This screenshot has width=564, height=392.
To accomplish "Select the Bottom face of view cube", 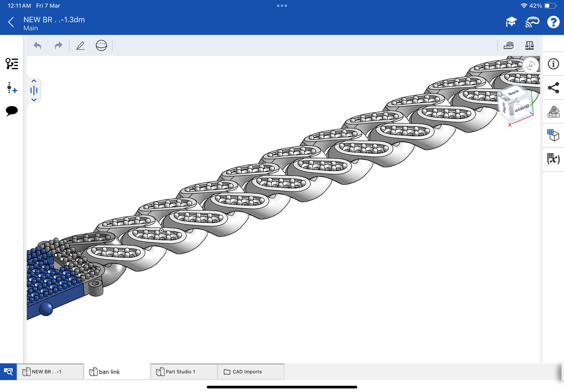I will 522,108.
